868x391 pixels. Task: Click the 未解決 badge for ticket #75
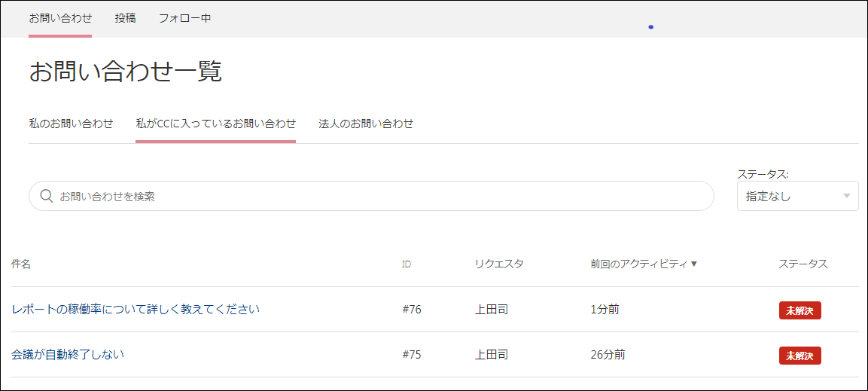(x=799, y=356)
